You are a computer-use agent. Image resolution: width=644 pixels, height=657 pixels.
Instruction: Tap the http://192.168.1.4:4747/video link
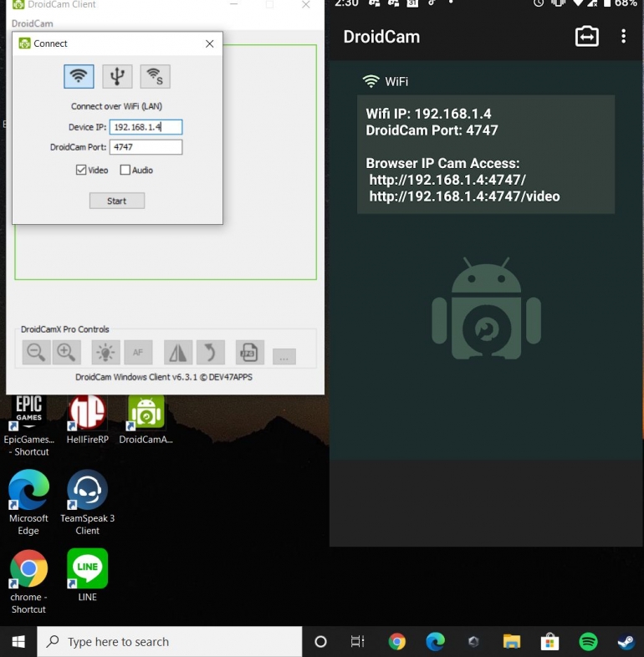(464, 196)
